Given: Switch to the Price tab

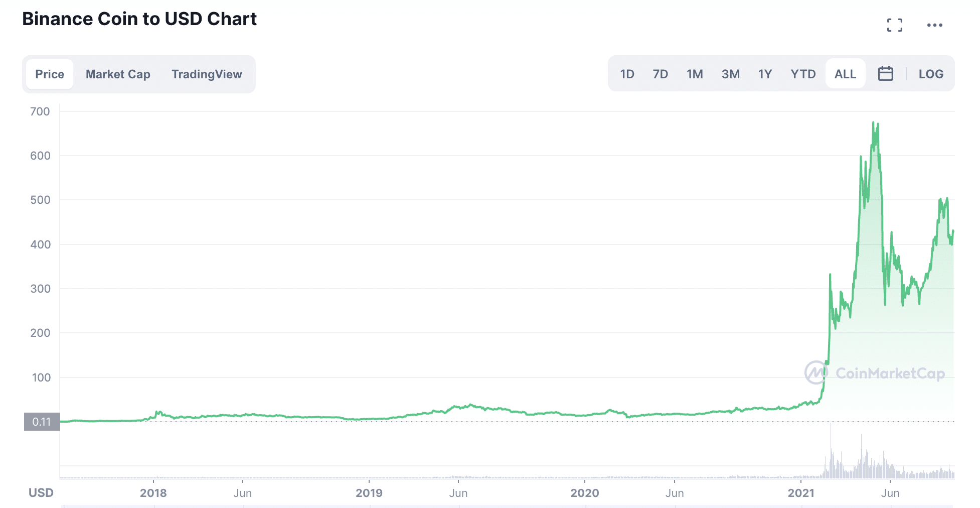Looking at the screenshot, I should tap(50, 74).
